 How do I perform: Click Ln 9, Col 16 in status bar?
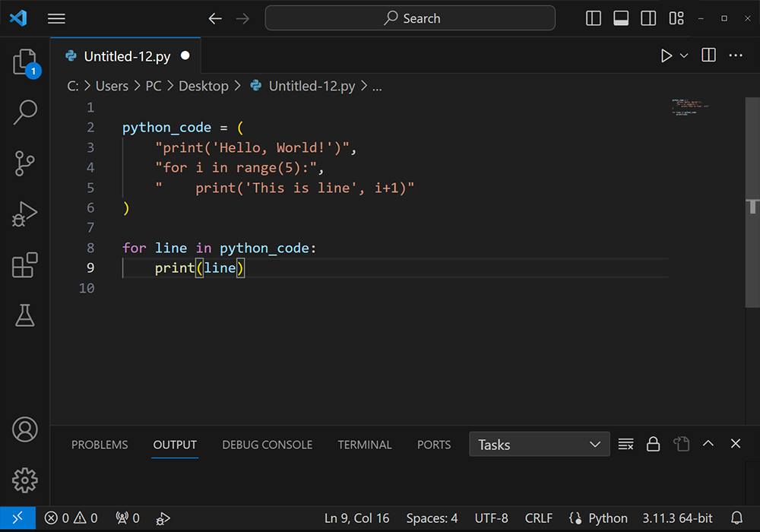pos(356,518)
